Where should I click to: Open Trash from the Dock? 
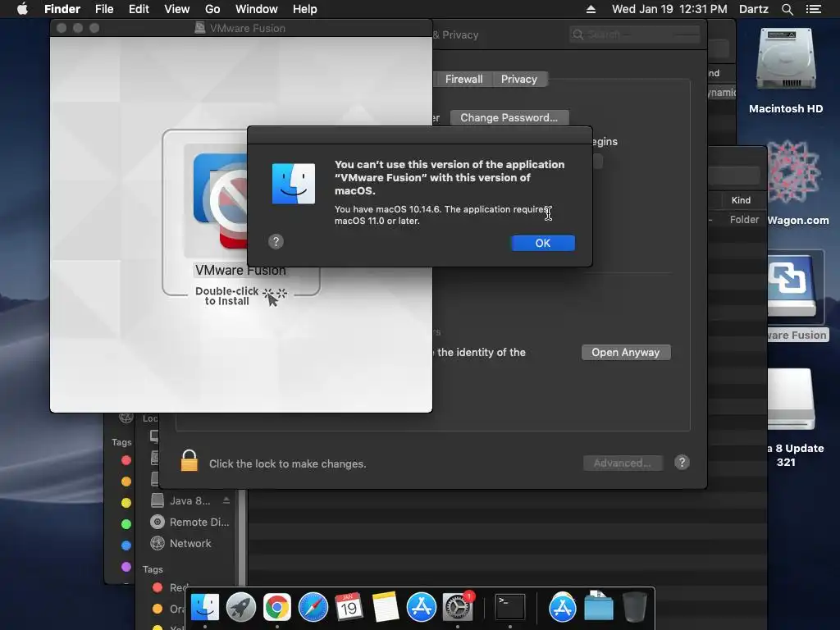[x=635, y=608]
